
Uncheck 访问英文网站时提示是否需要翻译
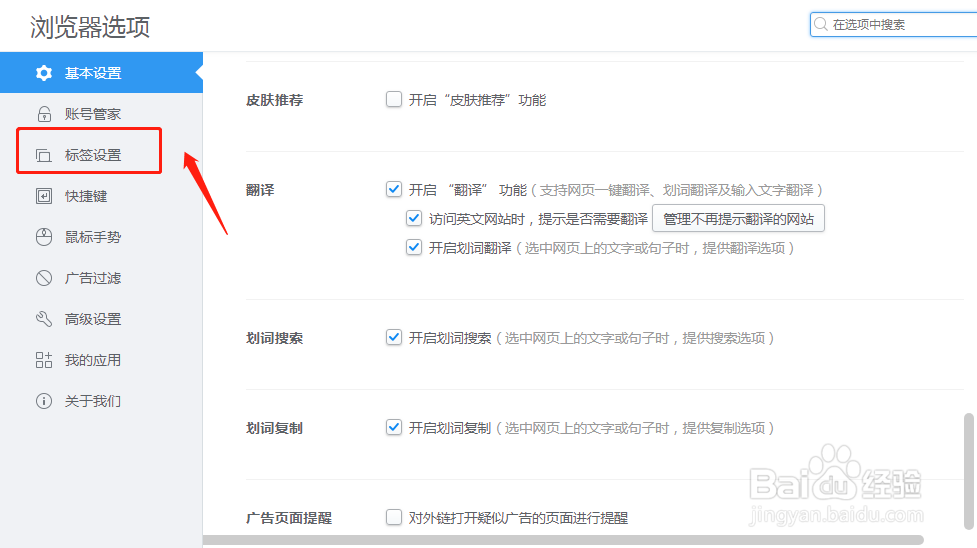[x=414, y=218]
